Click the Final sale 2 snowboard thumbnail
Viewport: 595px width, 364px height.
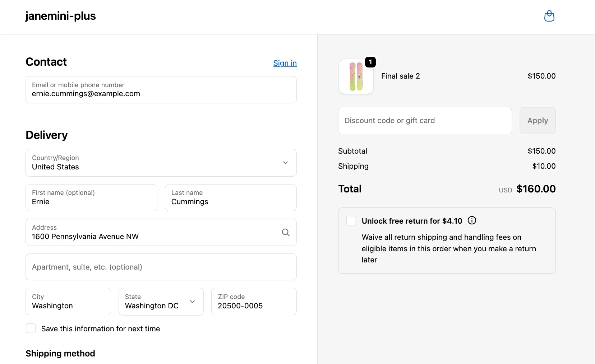coord(356,76)
